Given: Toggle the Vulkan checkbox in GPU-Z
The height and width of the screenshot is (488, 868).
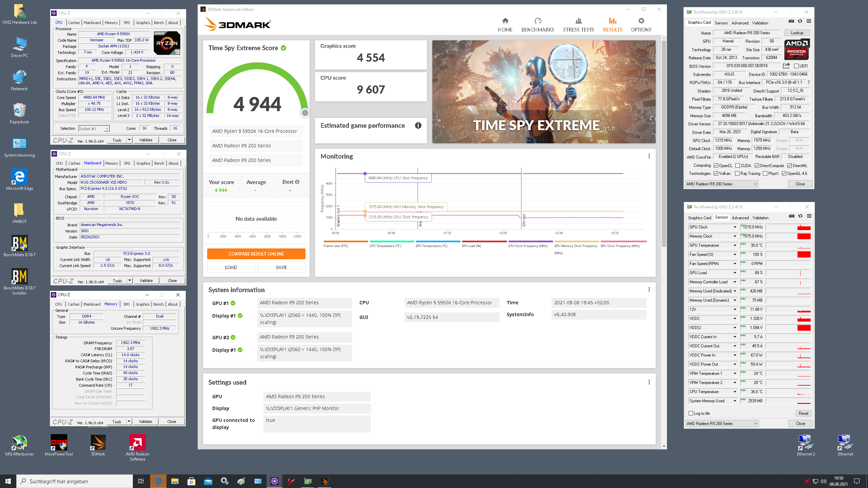Looking at the screenshot, I should [716, 174].
